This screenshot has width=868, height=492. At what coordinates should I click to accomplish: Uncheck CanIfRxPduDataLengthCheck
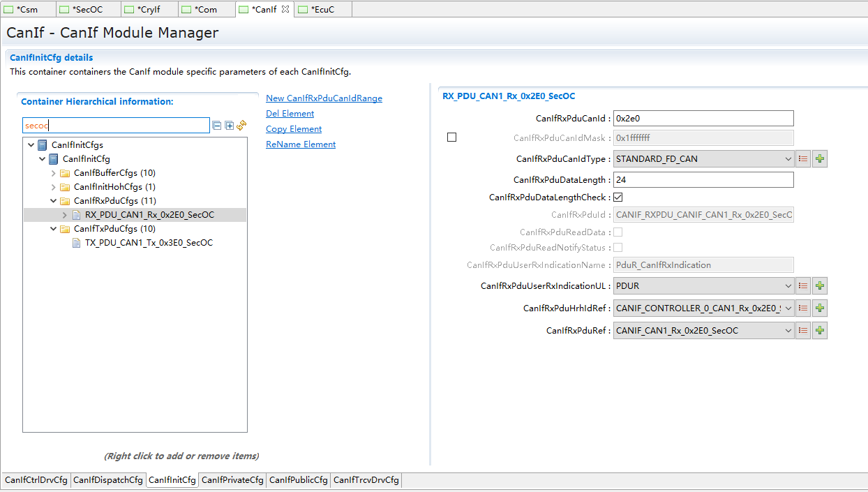pyautogui.click(x=618, y=197)
